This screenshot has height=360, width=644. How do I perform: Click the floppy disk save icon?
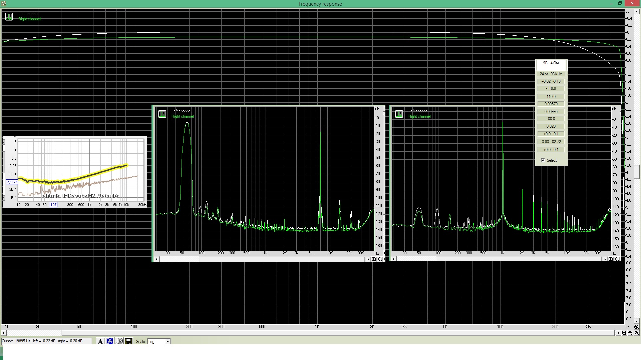(128, 341)
